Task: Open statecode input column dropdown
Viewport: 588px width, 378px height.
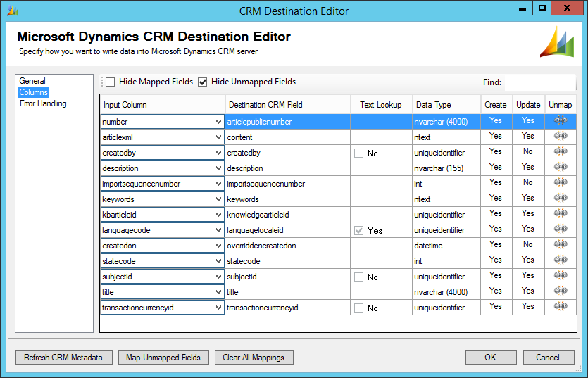Action: [218, 261]
